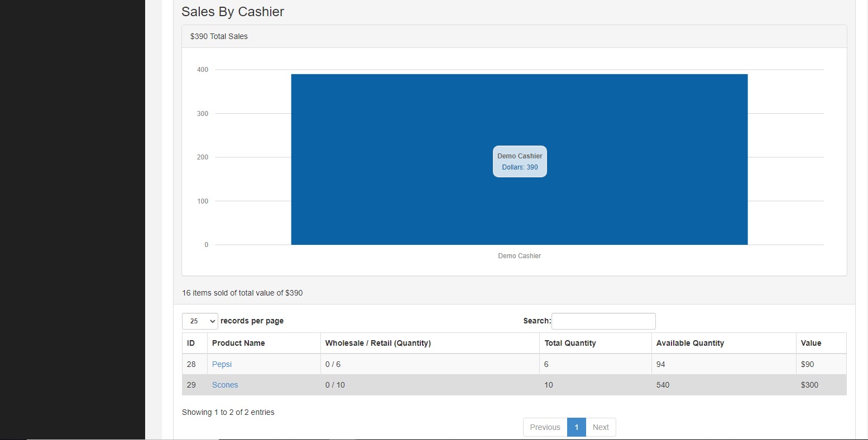Sort by Wholesale / Retail (Quantity) header

378,343
